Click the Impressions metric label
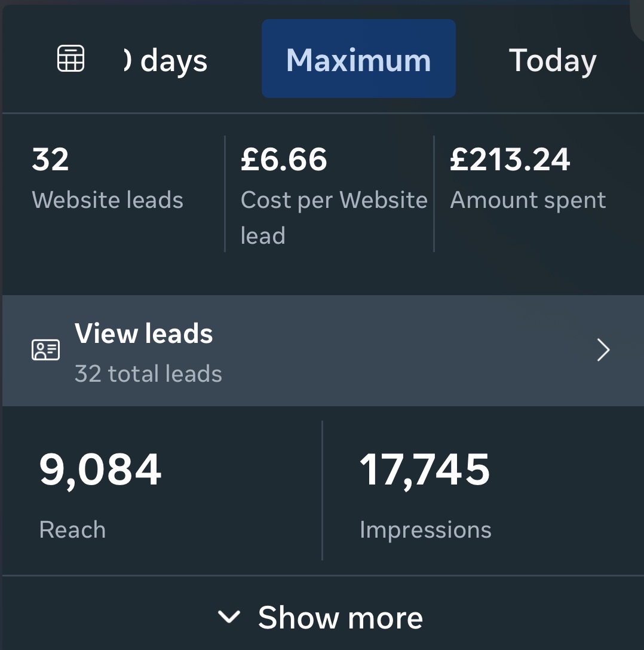The width and height of the screenshot is (644, 650). point(425,530)
